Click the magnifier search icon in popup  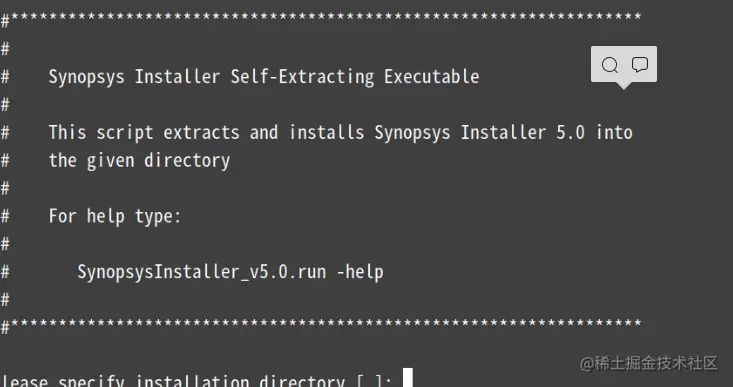tap(610, 65)
